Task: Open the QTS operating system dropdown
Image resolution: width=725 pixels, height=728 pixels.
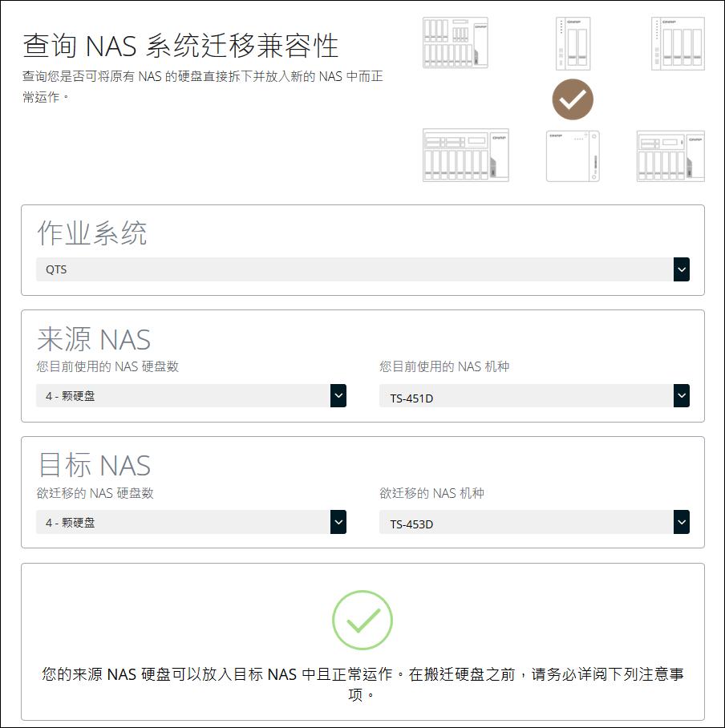Action: (x=361, y=269)
